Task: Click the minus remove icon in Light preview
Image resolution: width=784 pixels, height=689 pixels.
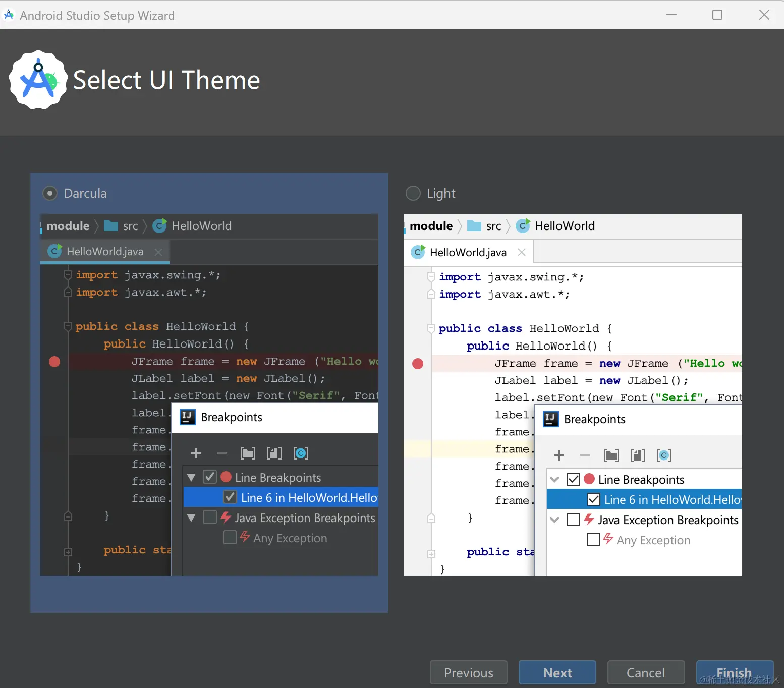Action: click(585, 455)
